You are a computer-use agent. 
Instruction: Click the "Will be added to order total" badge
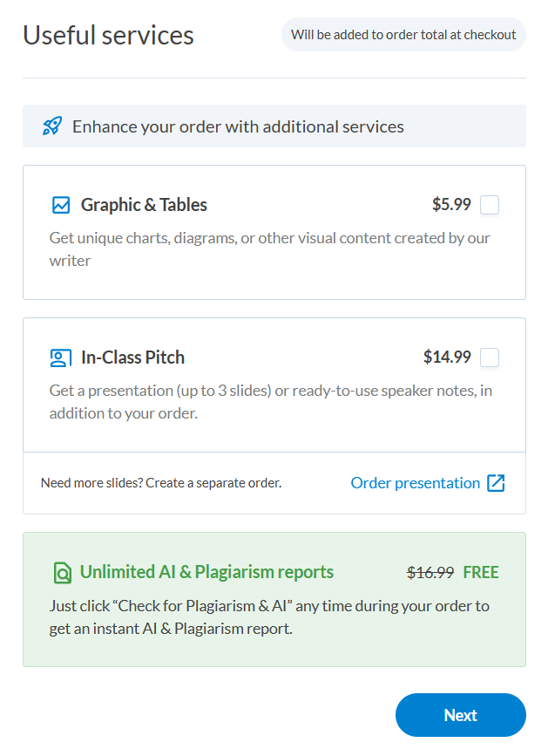[x=403, y=35]
